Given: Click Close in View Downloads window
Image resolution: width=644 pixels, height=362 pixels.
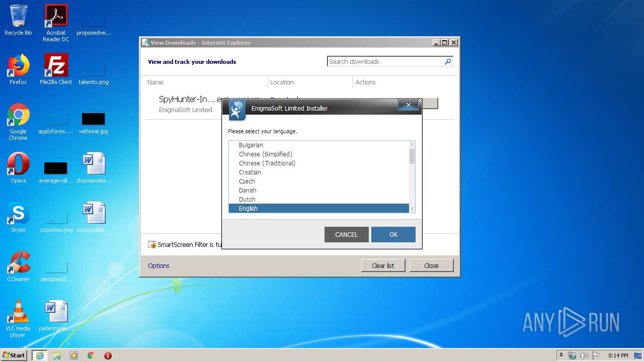Looking at the screenshot, I should [431, 265].
